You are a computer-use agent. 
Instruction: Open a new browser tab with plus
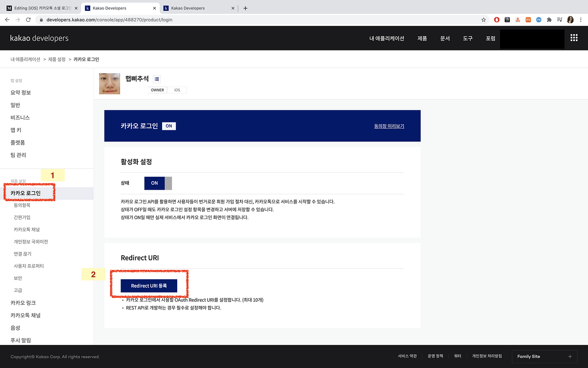245,8
